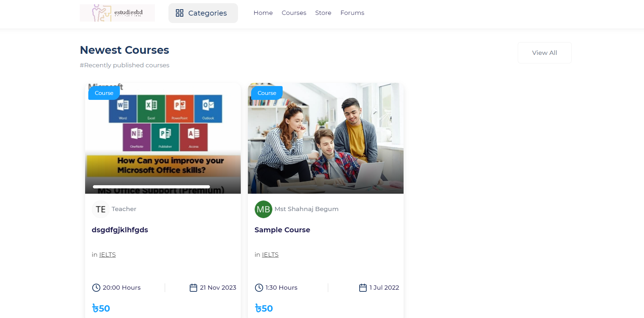
Task: Go to the Home page
Action: click(x=263, y=13)
